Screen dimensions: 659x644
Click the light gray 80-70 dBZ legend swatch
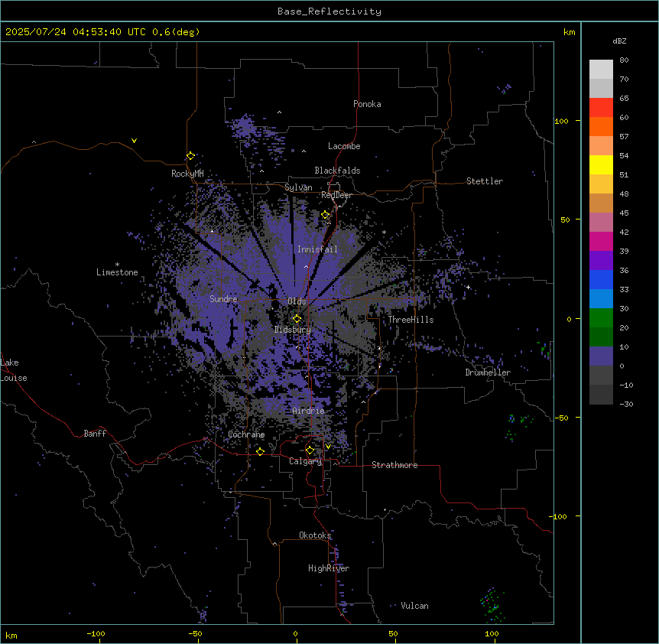point(601,70)
